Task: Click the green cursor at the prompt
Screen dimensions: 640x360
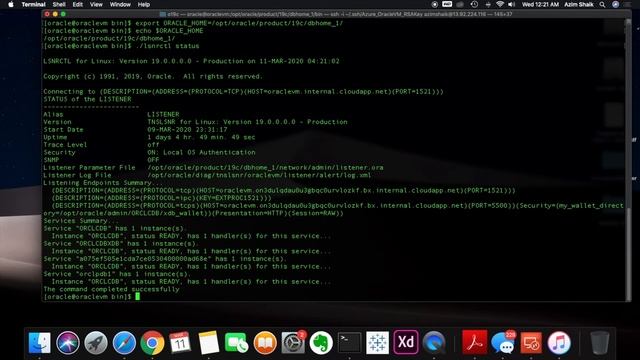Action: click(x=138, y=296)
